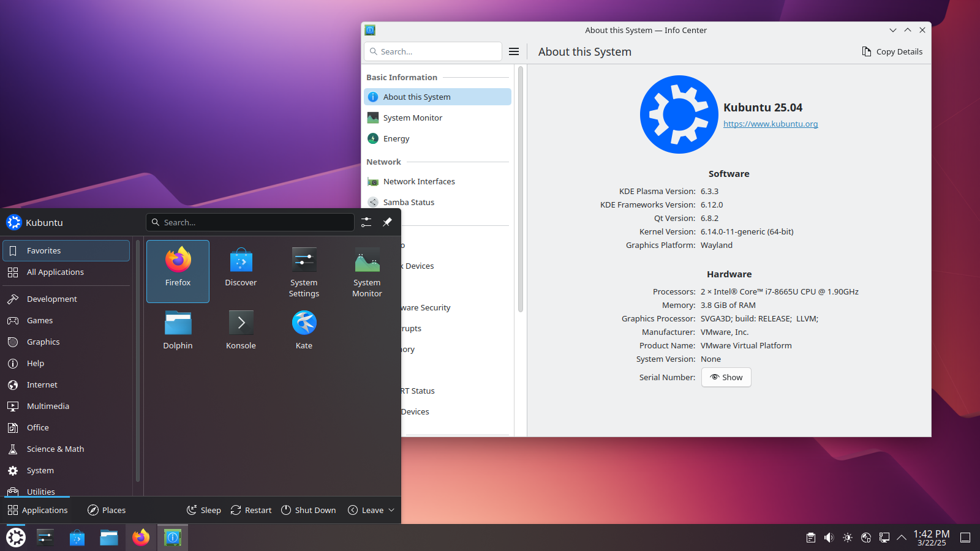Image resolution: width=980 pixels, height=551 pixels.
Task: Toggle night color from the system tray
Action: tap(847, 537)
